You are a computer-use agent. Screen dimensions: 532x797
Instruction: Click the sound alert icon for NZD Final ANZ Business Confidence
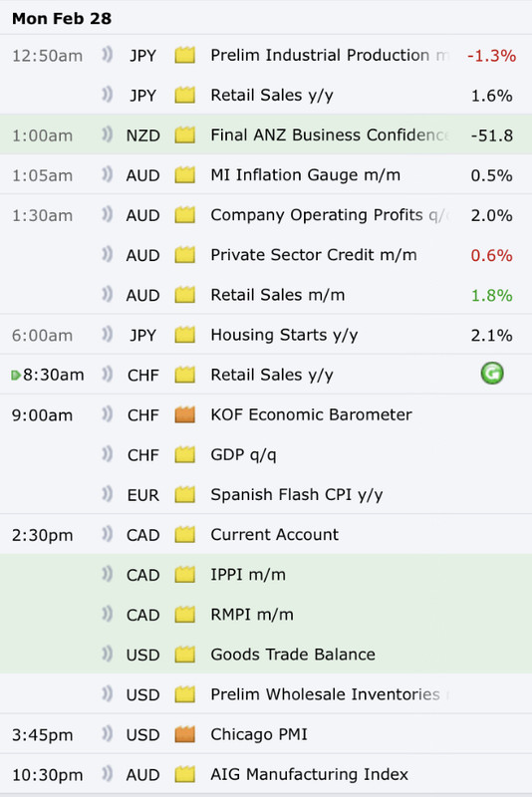pyautogui.click(x=107, y=134)
